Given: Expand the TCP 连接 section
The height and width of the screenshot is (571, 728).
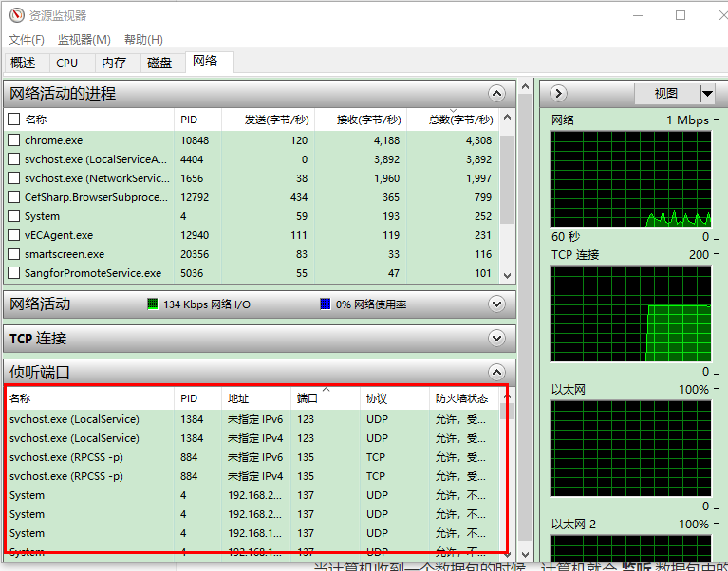Looking at the screenshot, I should (496, 339).
